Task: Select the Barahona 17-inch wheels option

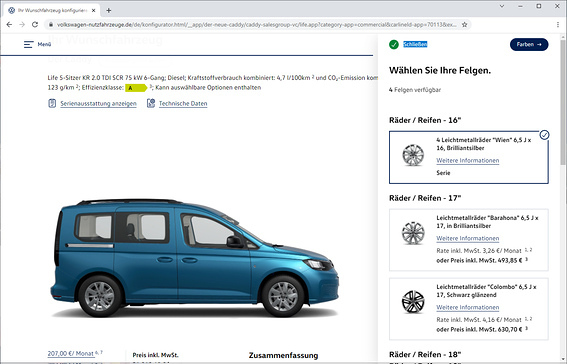Action: [469, 240]
